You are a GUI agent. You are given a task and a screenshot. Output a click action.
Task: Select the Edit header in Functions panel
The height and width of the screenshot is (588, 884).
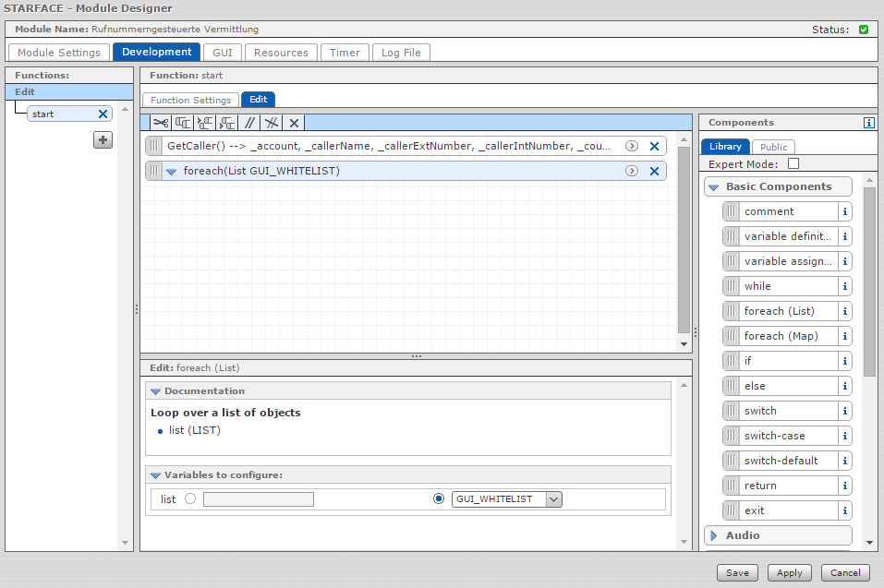tap(69, 91)
